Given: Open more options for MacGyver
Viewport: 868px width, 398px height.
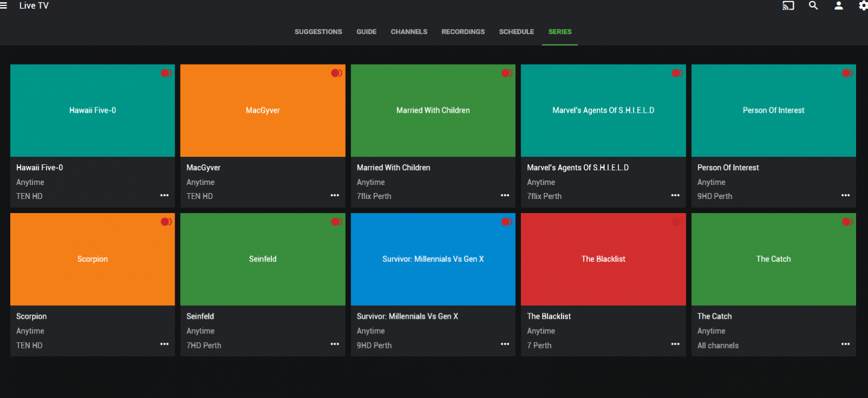Looking at the screenshot, I should [335, 195].
